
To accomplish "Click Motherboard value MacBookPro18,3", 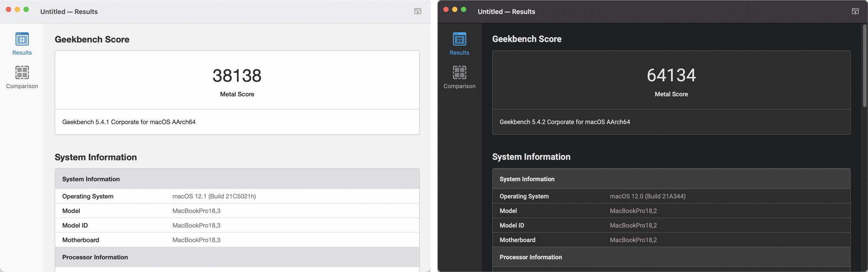I will pyautogui.click(x=196, y=240).
